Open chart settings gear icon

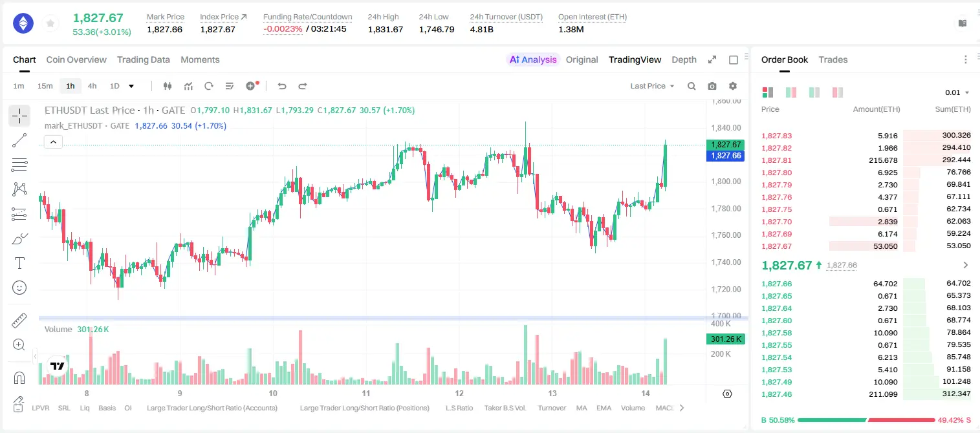(733, 86)
